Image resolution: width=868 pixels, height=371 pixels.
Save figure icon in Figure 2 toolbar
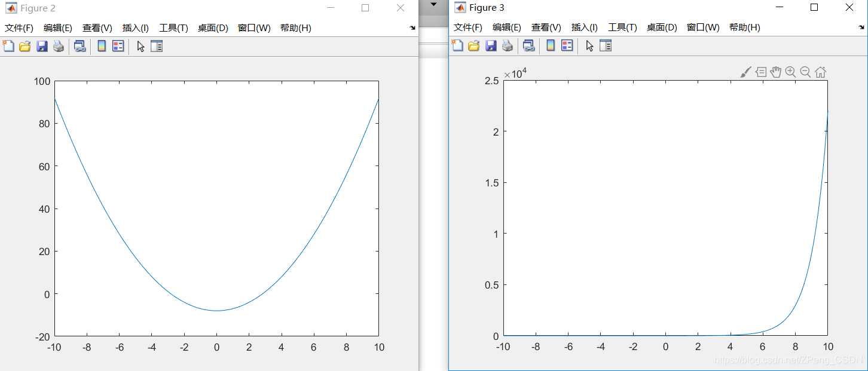tap(42, 46)
